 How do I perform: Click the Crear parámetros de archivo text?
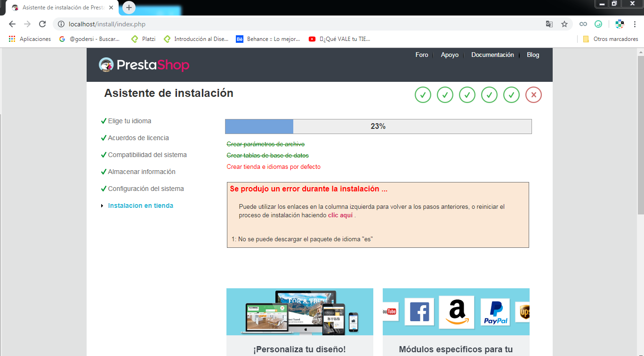click(266, 144)
